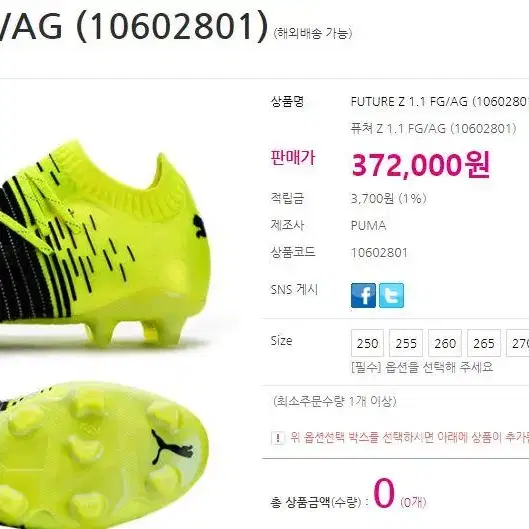Select size 250 option
529x529 pixels.
click(x=367, y=343)
